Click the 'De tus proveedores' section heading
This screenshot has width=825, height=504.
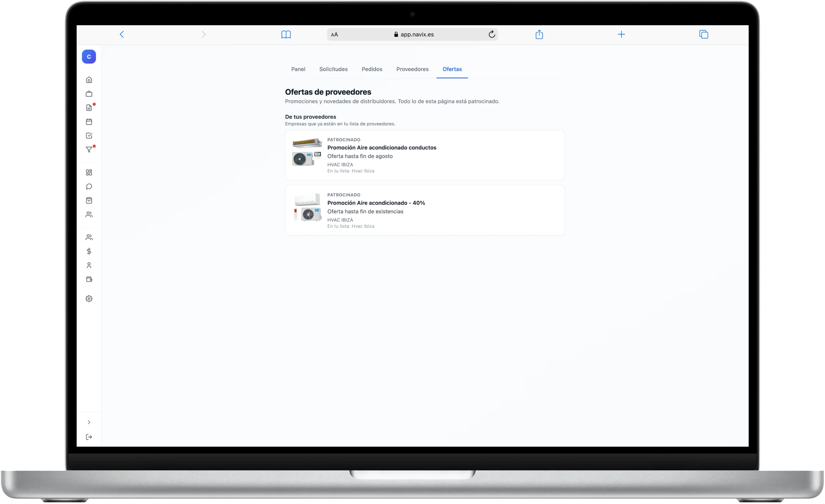(x=311, y=117)
